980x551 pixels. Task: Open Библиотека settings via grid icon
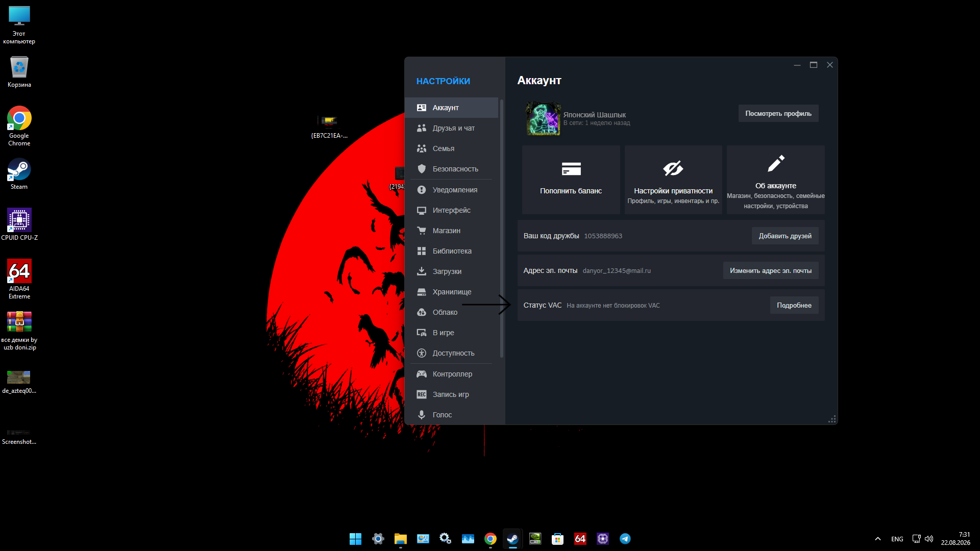click(422, 251)
